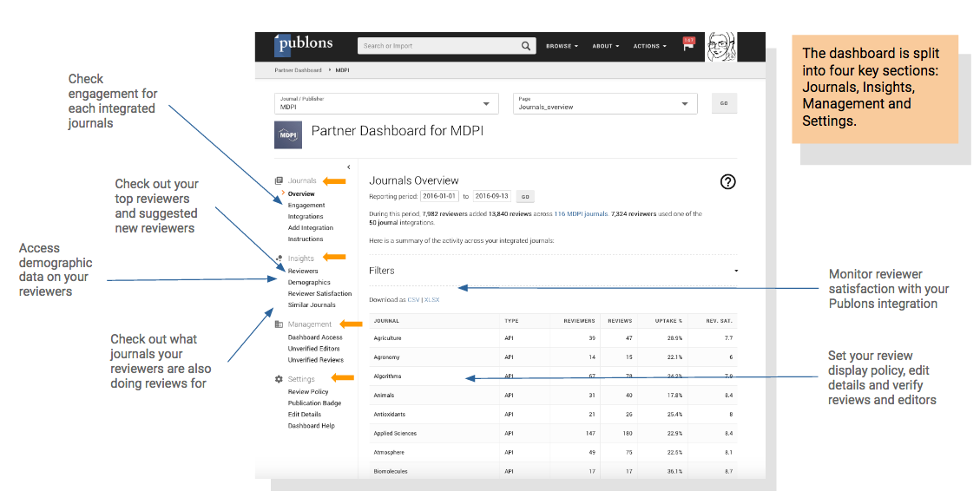
Task: Click the GO button after reporting period dates
Action: (525, 197)
